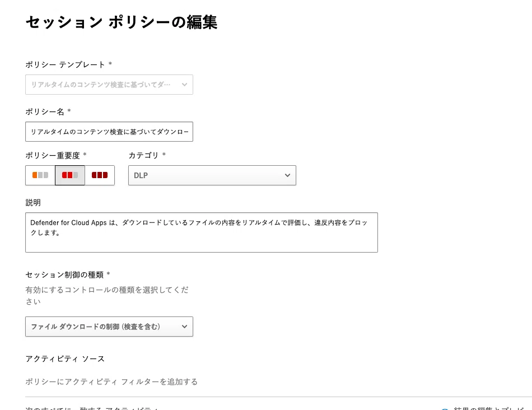
Task: Click the アクティビティ ソース section heading
Action: click(x=65, y=358)
